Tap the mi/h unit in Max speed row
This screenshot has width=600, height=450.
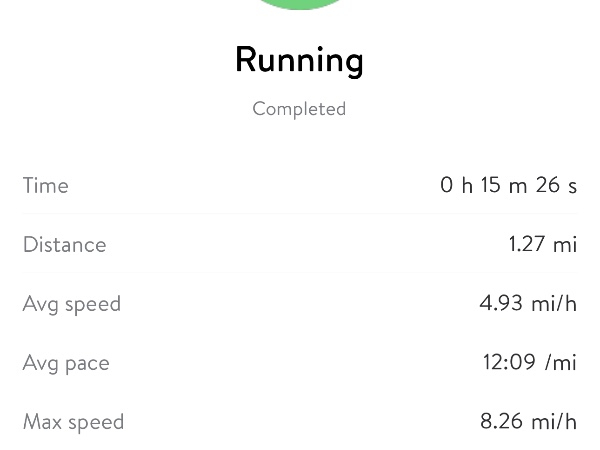(x=554, y=422)
